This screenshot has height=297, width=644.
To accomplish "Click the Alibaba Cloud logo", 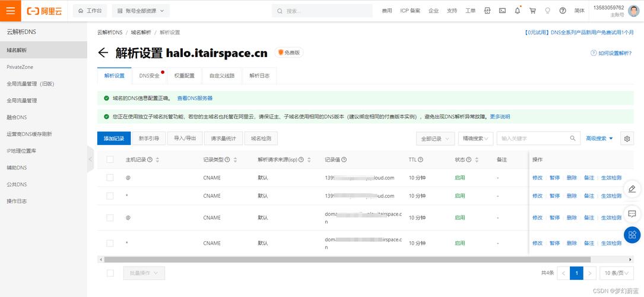I will [x=45, y=11].
